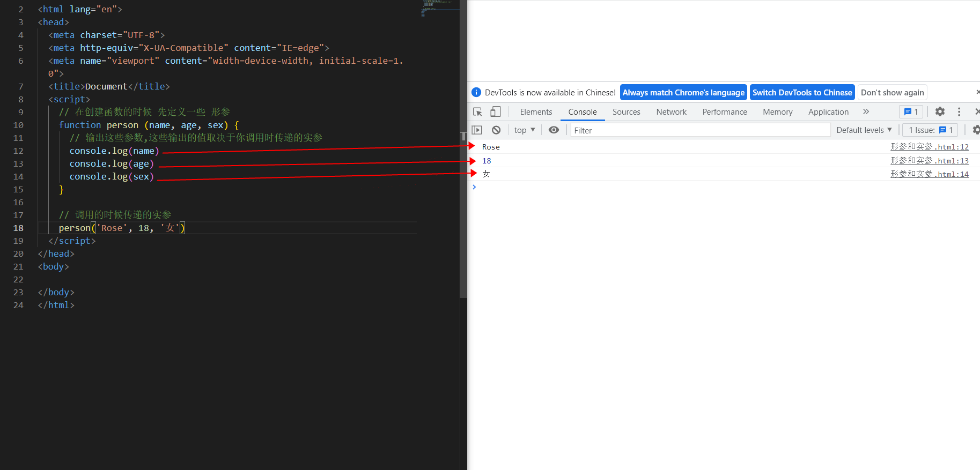Open the top context dropdown
The height and width of the screenshot is (470, 980).
(x=525, y=130)
